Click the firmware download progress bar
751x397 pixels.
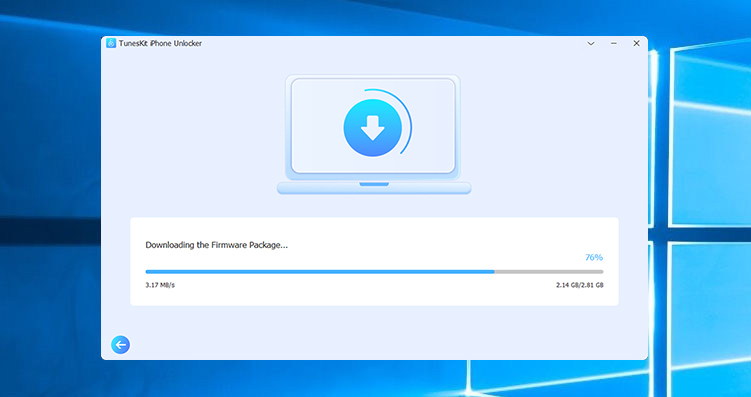pyautogui.click(x=374, y=272)
